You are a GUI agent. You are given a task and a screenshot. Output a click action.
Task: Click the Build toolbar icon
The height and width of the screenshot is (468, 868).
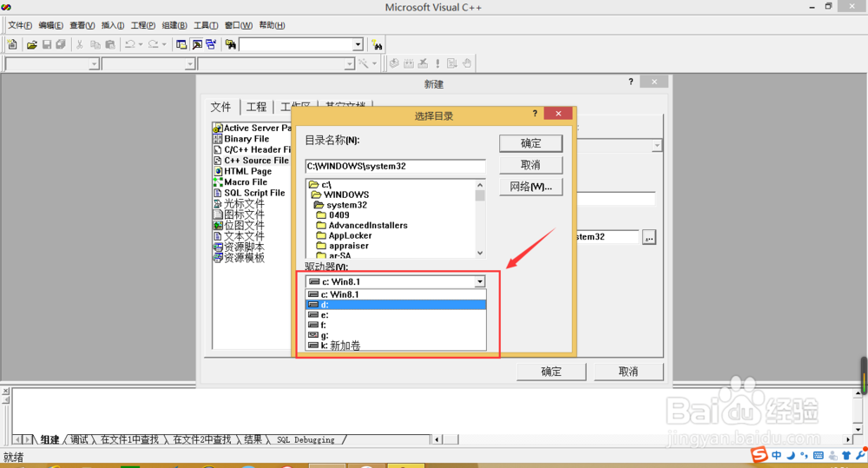click(409, 63)
